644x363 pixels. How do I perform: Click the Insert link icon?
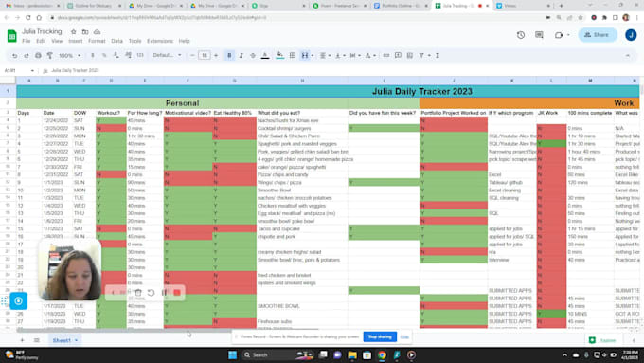pos(386,56)
